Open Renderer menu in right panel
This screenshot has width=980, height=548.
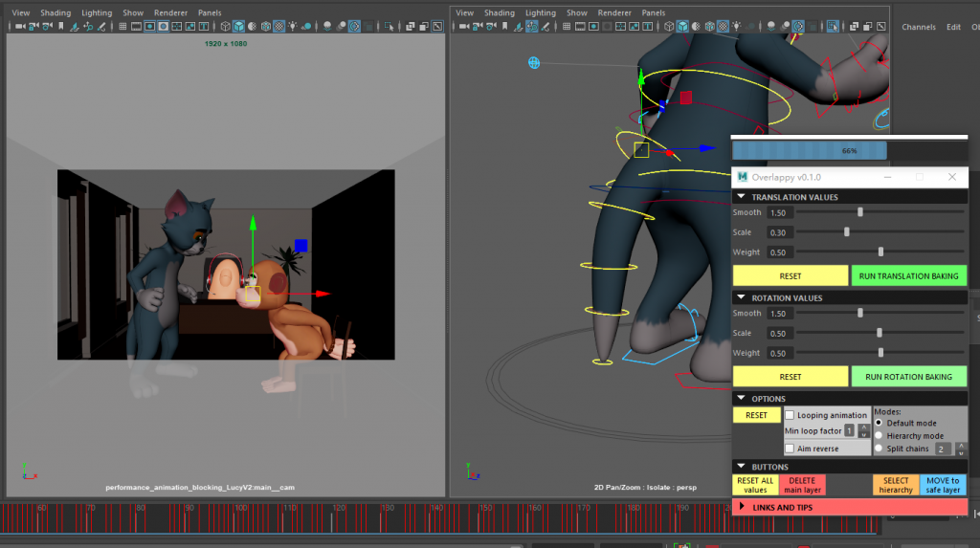[x=614, y=12]
